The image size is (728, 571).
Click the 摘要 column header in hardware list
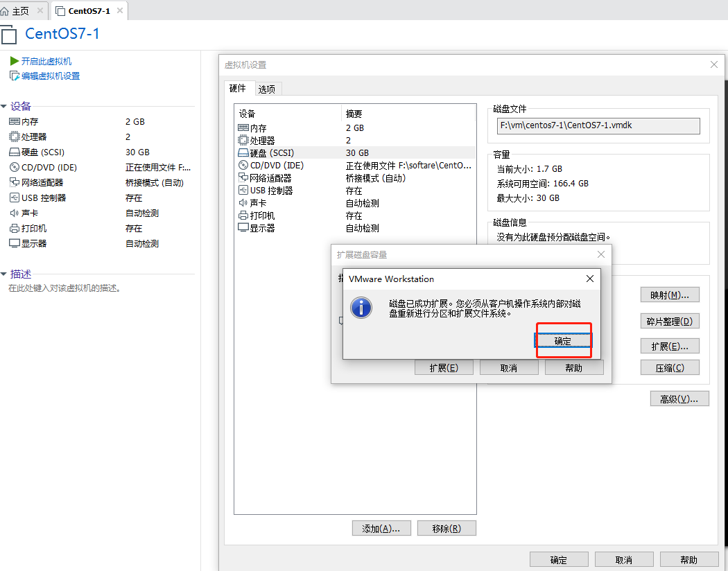pyautogui.click(x=354, y=114)
